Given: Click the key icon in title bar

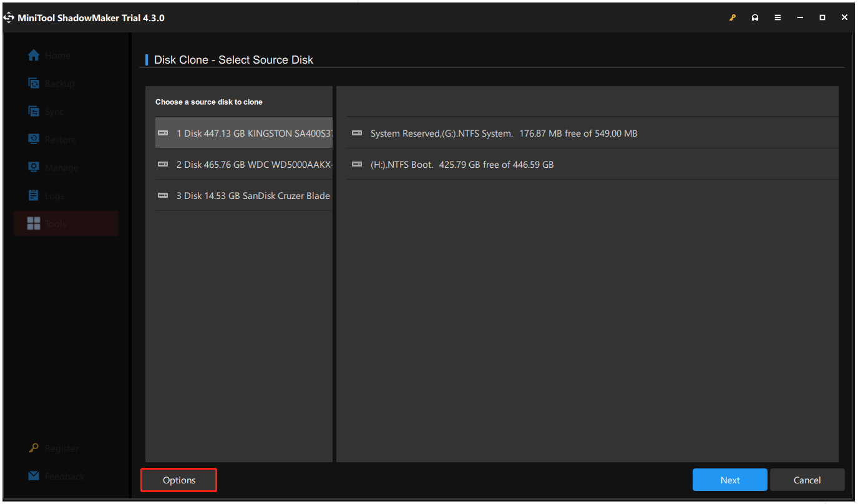Looking at the screenshot, I should pyautogui.click(x=733, y=18).
